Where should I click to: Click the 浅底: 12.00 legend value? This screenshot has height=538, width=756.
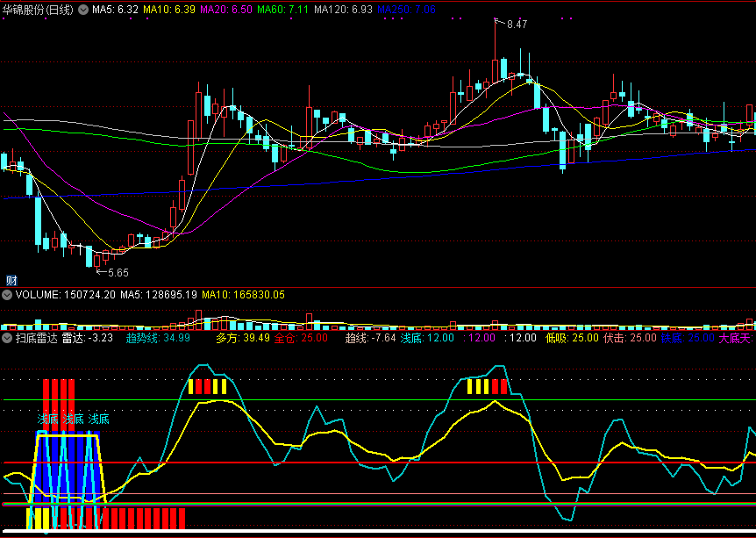[427, 338]
